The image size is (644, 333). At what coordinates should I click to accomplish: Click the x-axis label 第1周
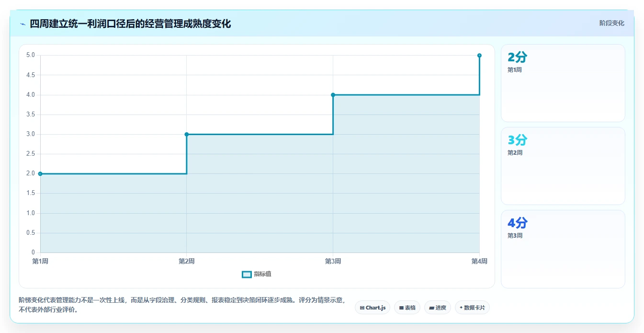[40, 261]
